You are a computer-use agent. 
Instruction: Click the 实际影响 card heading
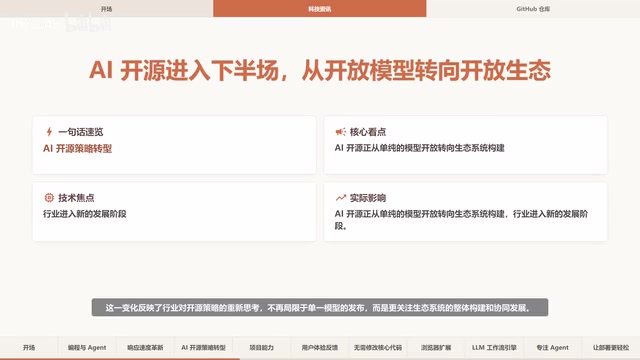point(367,198)
